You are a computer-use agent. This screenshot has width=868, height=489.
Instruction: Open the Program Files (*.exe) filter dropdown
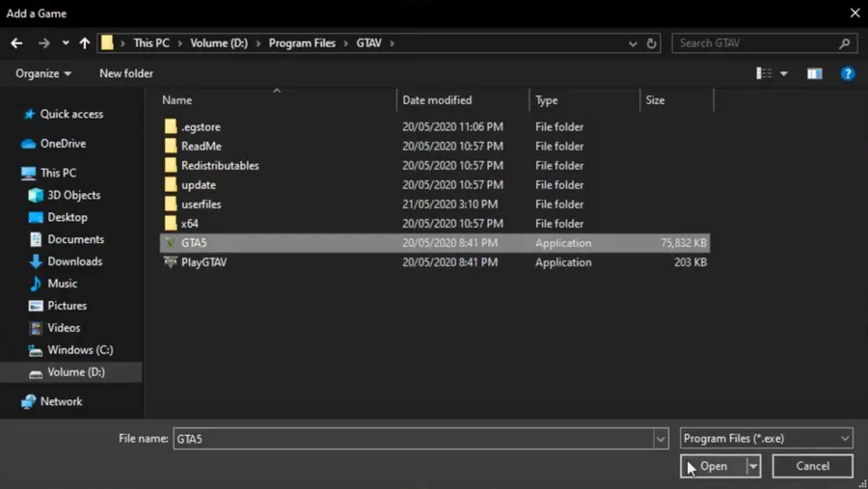point(766,439)
